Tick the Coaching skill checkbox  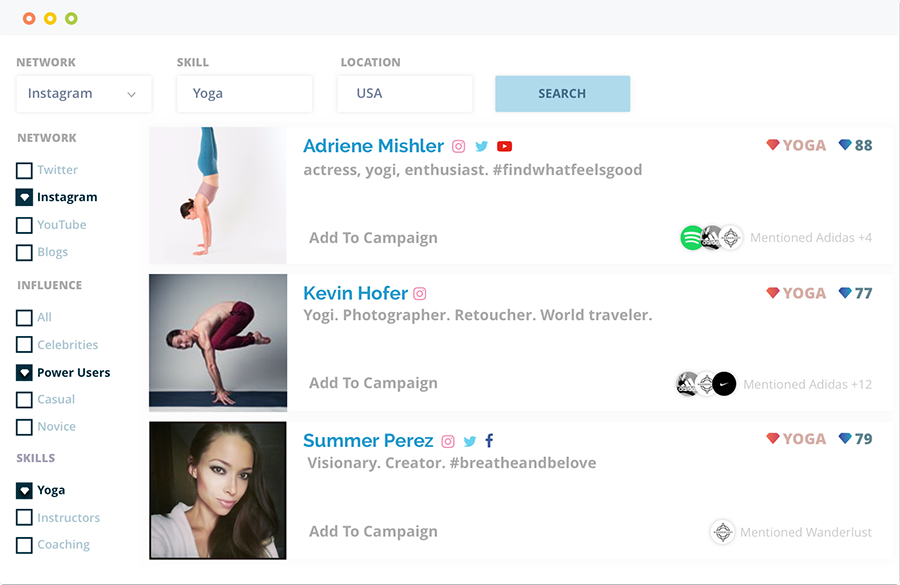coord(25,546)
